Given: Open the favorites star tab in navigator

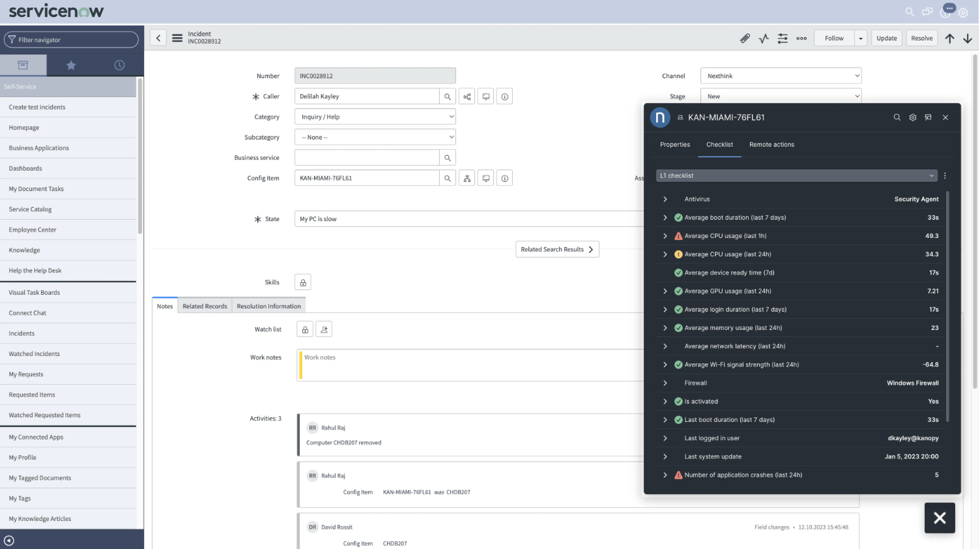Looking at the screenshot, I should coord(71,65).
